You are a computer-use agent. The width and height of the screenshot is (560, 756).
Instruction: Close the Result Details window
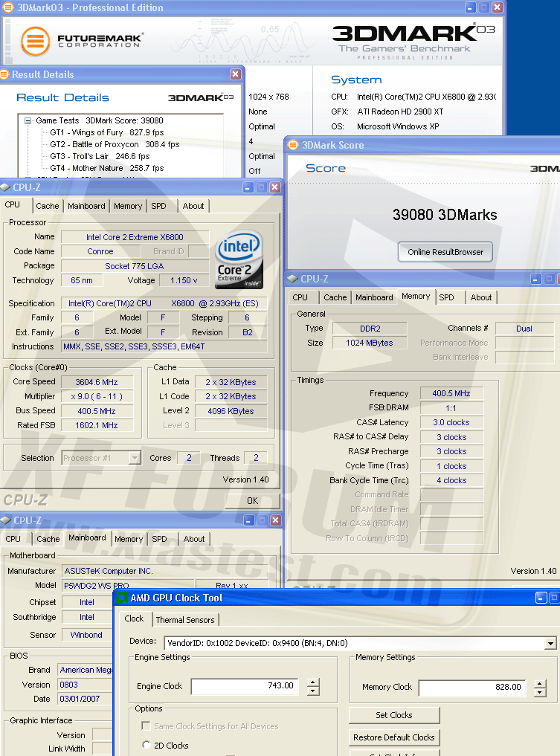point(236,74)
